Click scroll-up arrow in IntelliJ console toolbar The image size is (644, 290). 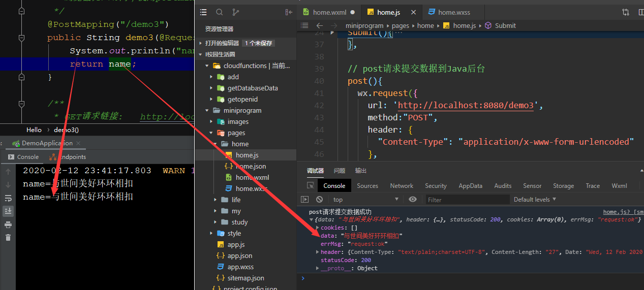[8, 172]
